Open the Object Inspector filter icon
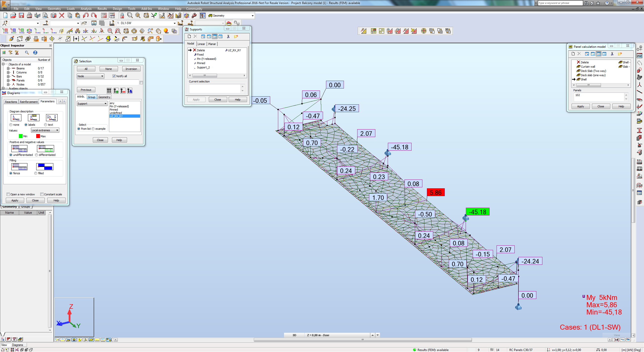The width and height of the screenshot is (644, 352). tap(11, 53)
